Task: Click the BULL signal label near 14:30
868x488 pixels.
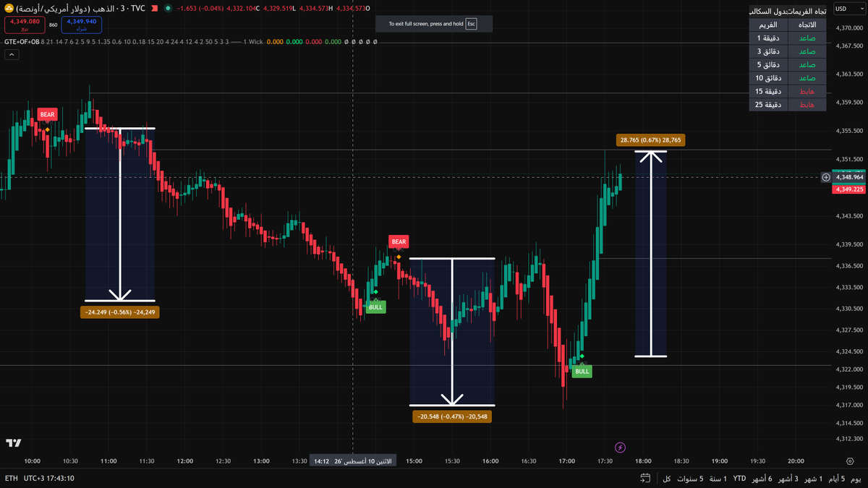Action: 375,307
